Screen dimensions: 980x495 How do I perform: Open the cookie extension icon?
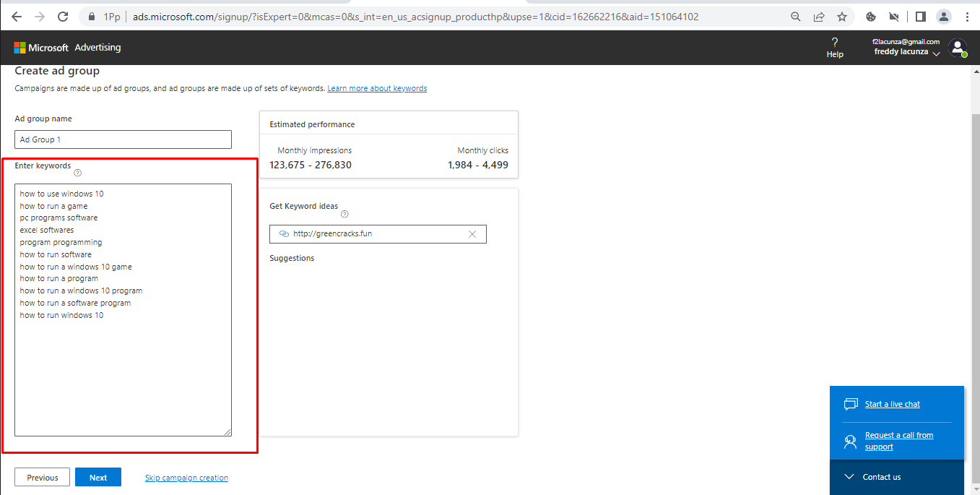coord(871,17)
